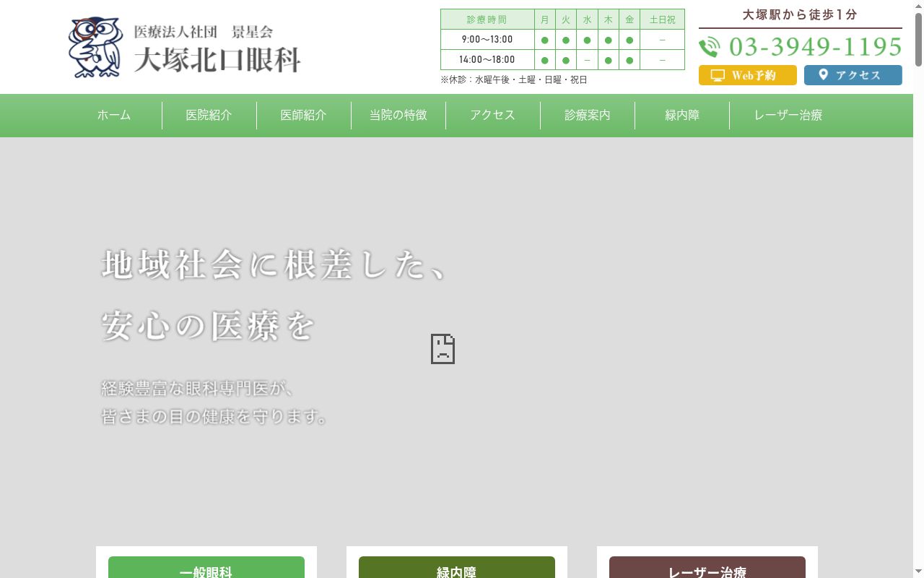The width and height of the screenshot is (924, 578).
Task: Click the 月 column header in the schedule
Action: 545,20
